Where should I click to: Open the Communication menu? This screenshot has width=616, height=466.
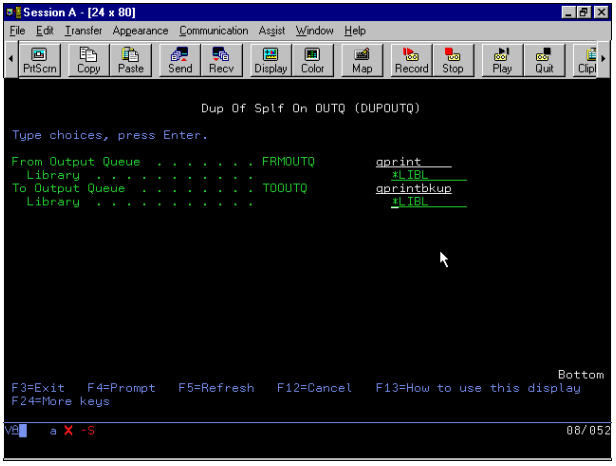point(214,31)
